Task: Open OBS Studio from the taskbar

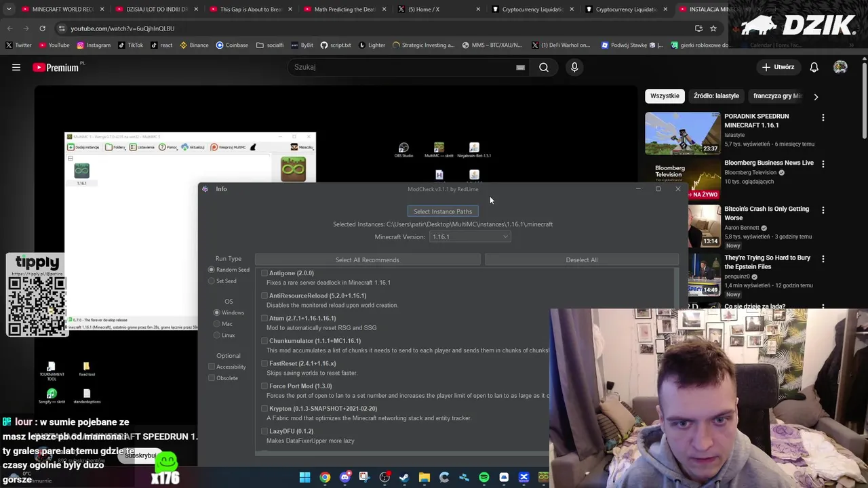Action: (x=384, y=477)
